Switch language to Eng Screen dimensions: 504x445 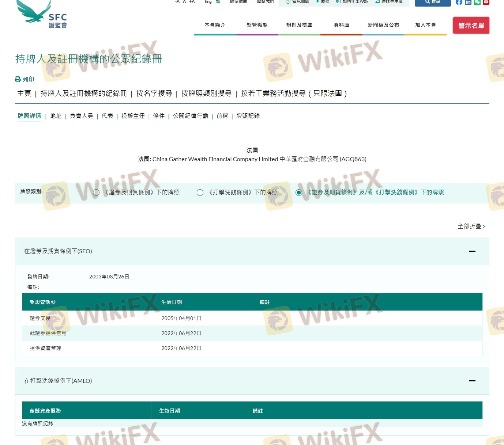(x=208, y=2)
